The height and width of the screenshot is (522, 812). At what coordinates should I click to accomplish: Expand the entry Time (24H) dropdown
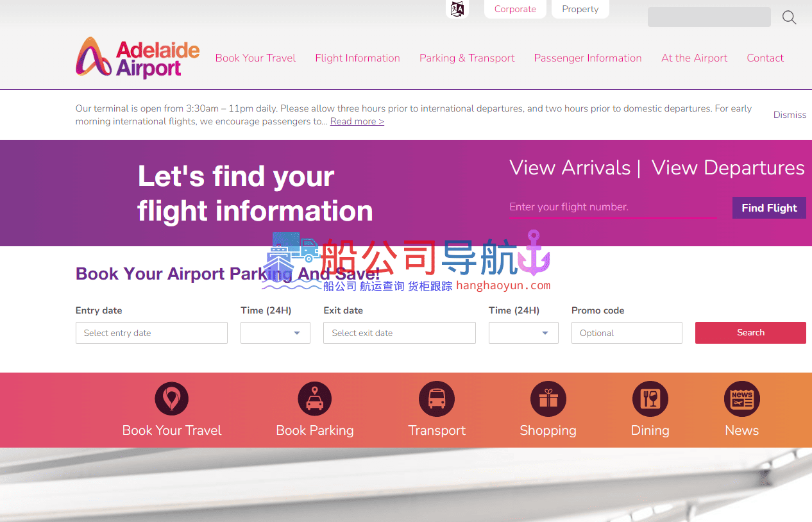275,333
